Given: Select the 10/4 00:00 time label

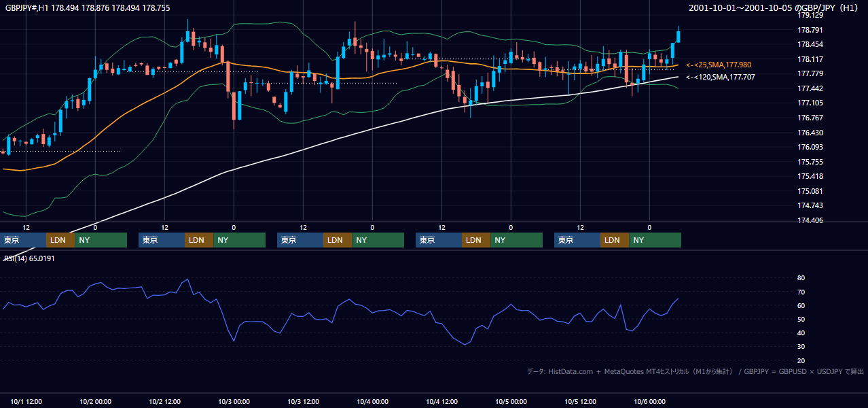Looking at the screenshot, I should point(373,402).
